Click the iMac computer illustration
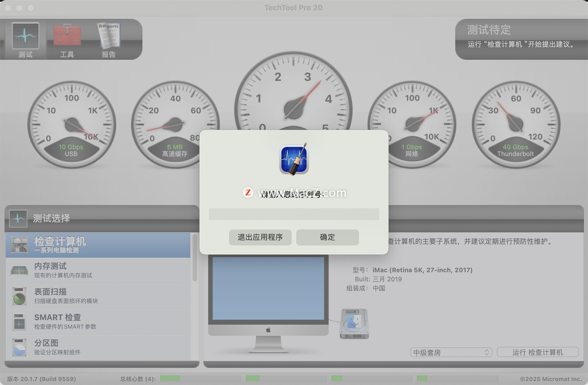The height and width of the screenshot is (385, 588). [x=268, y=304]
